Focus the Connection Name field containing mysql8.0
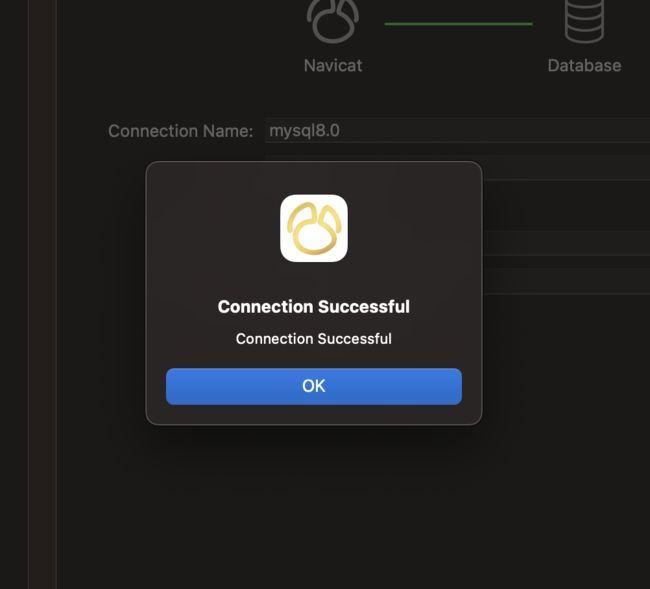 (458, 130)
